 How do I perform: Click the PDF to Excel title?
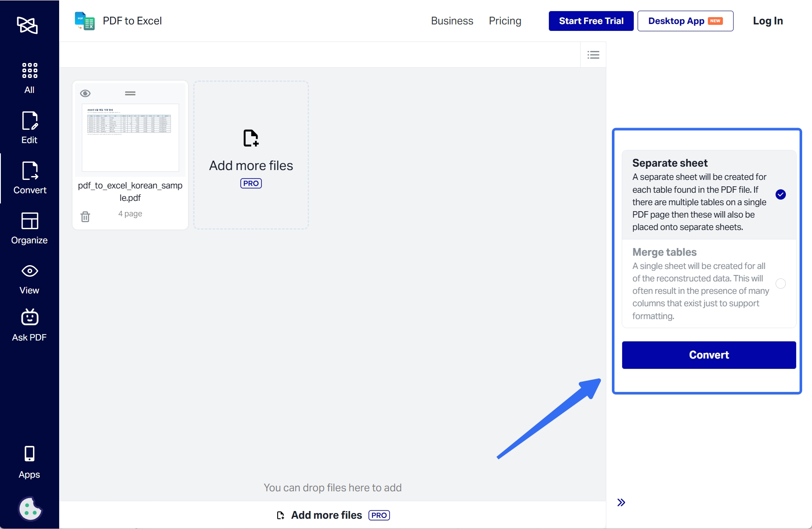click(x=132, y=21)
